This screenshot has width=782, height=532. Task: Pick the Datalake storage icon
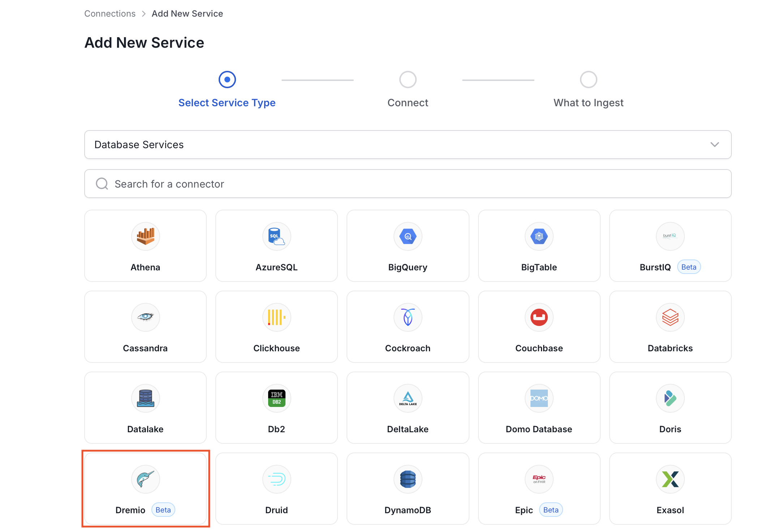click(145, 398)
